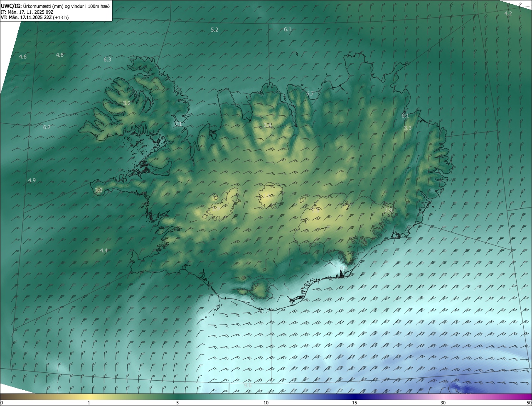The height and width of the screenshot is (406, 532).
Task: Click the 3.2 value on the Westfjords
Action: tap(127, 103)
